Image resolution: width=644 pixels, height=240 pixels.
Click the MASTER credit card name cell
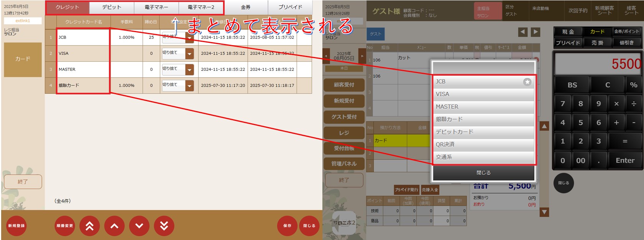[83, 70]
